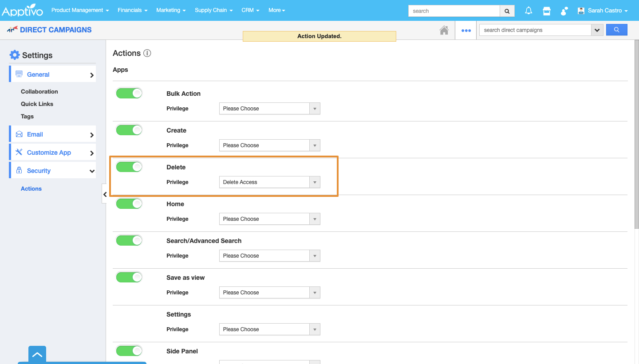Click the Actions info icon
Image resolution: width=639 pixels, height=364 pixels.
click(147, 53)
